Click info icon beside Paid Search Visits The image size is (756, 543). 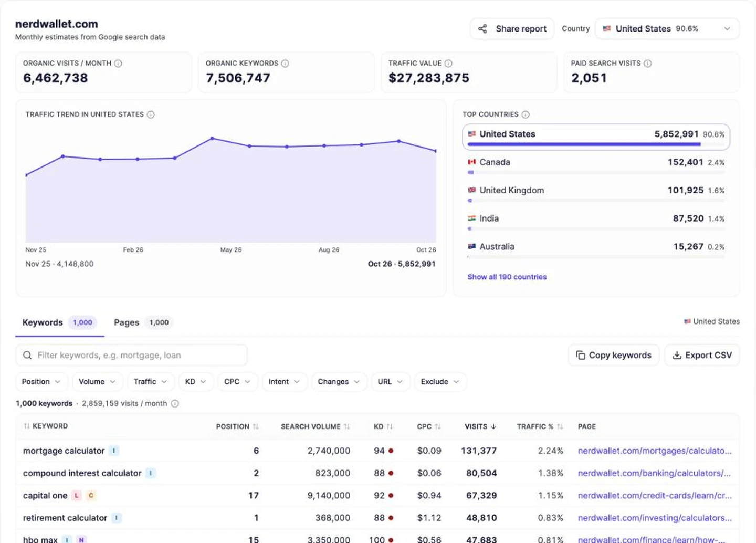648,64
